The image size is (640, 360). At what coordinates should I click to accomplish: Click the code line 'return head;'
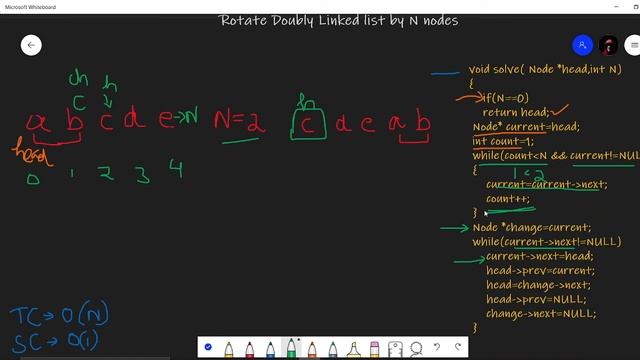(x=516, y=112)
